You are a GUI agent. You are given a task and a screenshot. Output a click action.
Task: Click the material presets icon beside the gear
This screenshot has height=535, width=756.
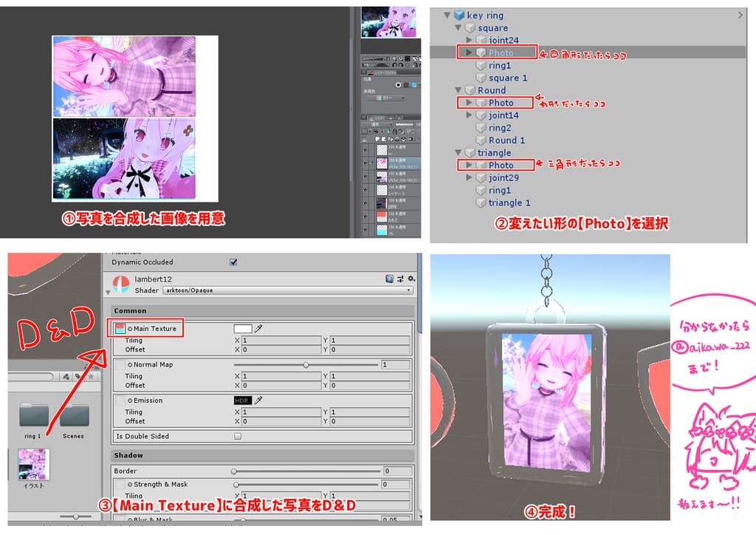[x=400, y=279]
